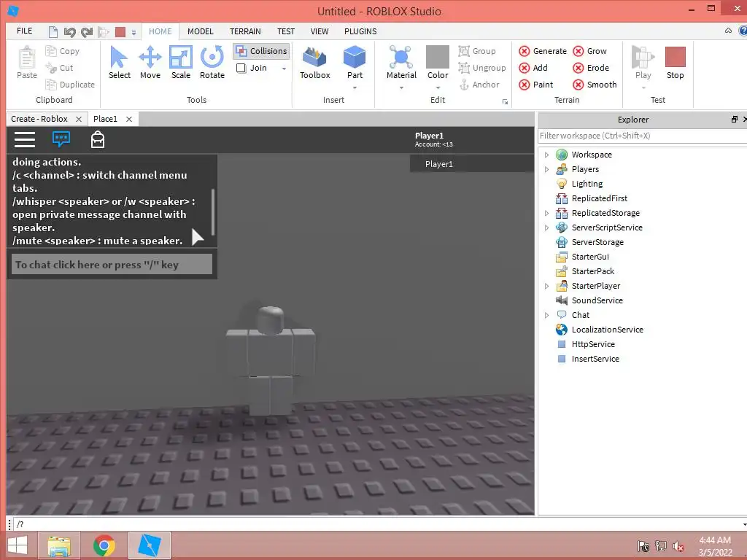747x560 pixels.
Task: Select SoundService in Explorer
Action: point(597,300)
